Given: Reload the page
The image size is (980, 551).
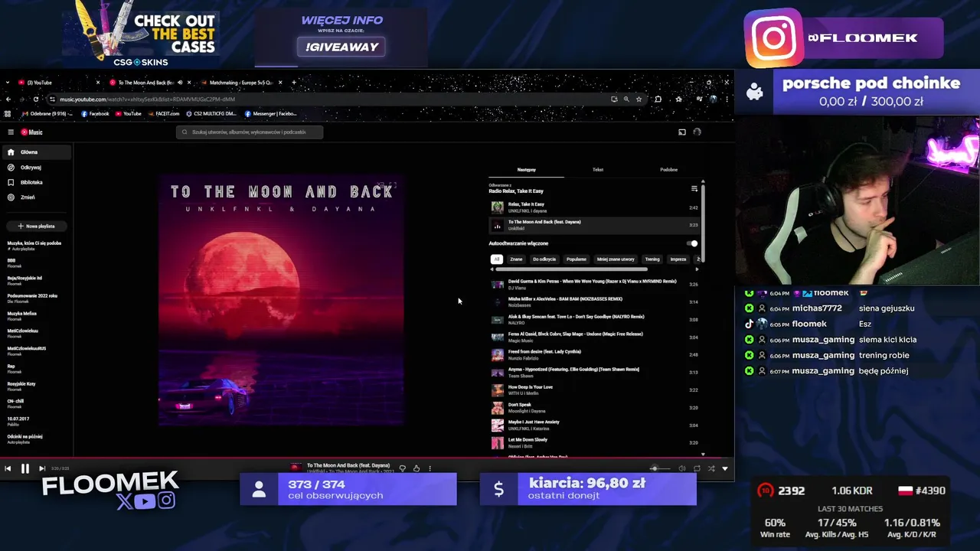Looking at the screenshot, I should tap(35, 99).
